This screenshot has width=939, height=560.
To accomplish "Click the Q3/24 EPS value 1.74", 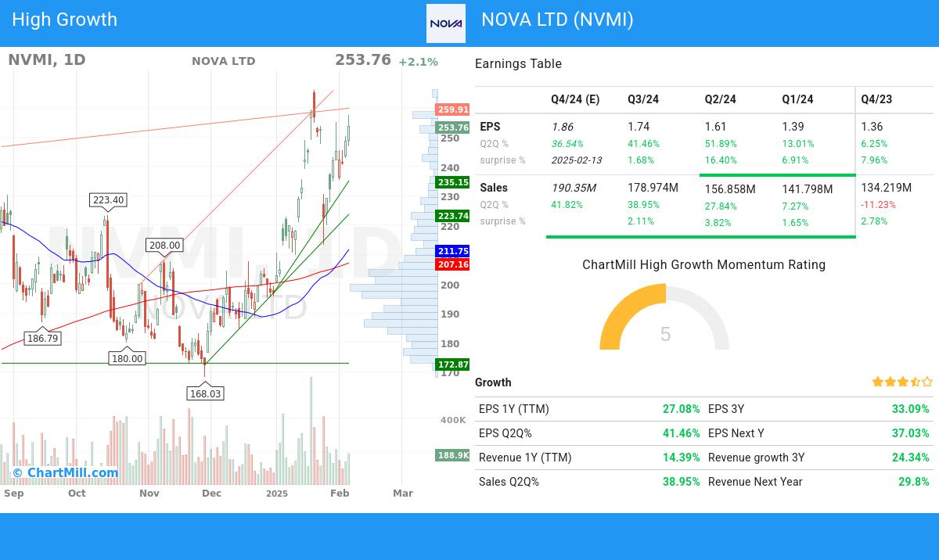I will [639, 127].
